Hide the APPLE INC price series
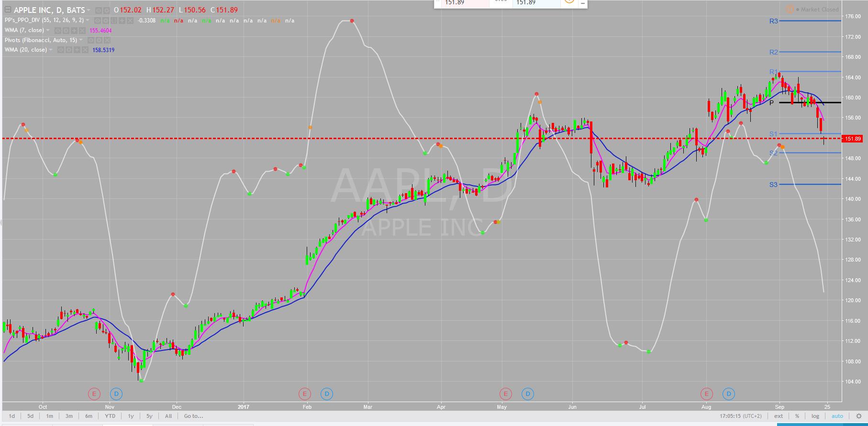The image size is (868, 426). tap(98, 10)
